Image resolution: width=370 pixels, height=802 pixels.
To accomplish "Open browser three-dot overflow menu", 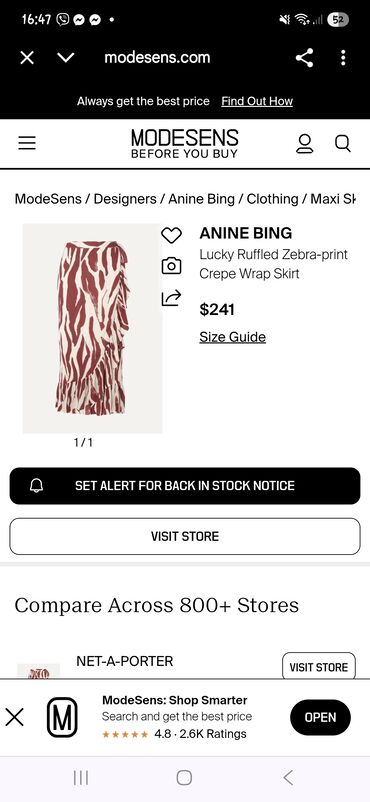I will point(343,58).
